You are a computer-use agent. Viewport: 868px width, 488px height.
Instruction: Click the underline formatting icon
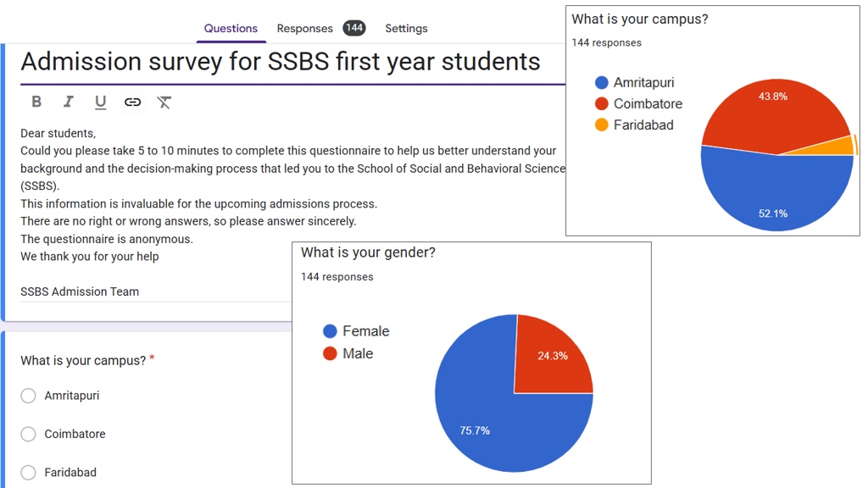[100, 102]
